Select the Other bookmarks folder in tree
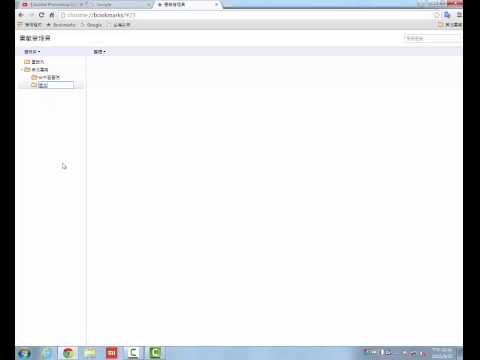The height and width of the screenshot is (360, 480). tap(36, 69)
